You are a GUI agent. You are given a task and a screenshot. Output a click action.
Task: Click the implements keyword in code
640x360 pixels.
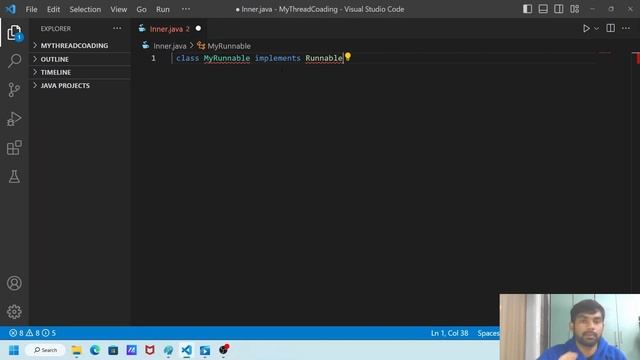pyautogui.click(x=278, y=58)
